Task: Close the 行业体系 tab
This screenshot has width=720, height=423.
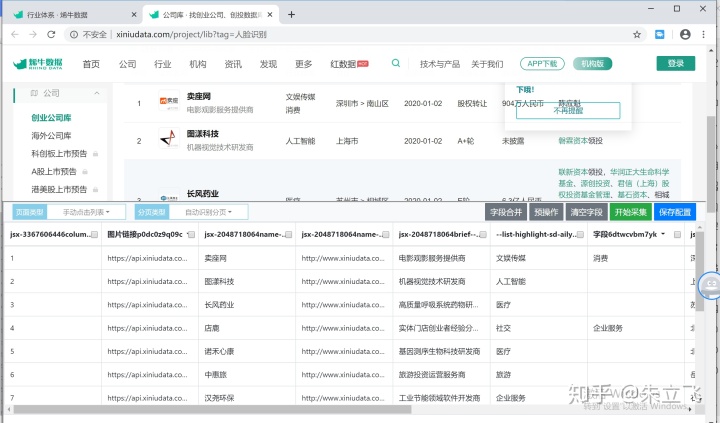Action: click(134, 15)
